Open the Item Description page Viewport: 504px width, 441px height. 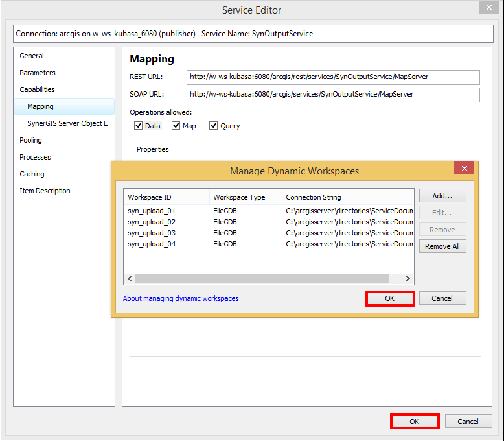pos(45,191)
